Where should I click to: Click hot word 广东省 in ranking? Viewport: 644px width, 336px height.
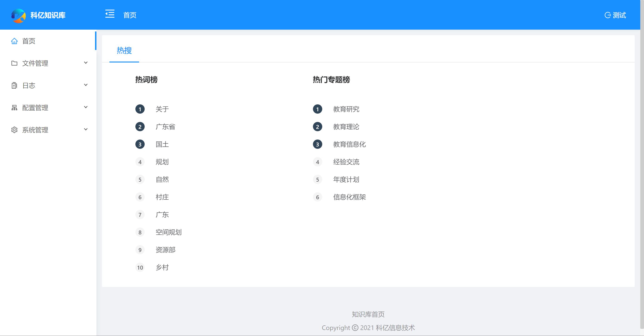(x=165, y=127)
